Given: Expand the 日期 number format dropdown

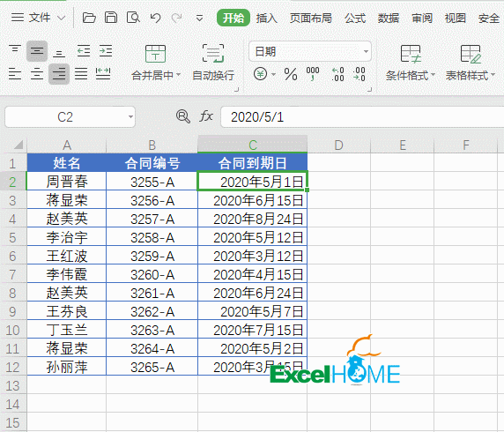Looking at the screenshot, I should [x=366, y=51].
